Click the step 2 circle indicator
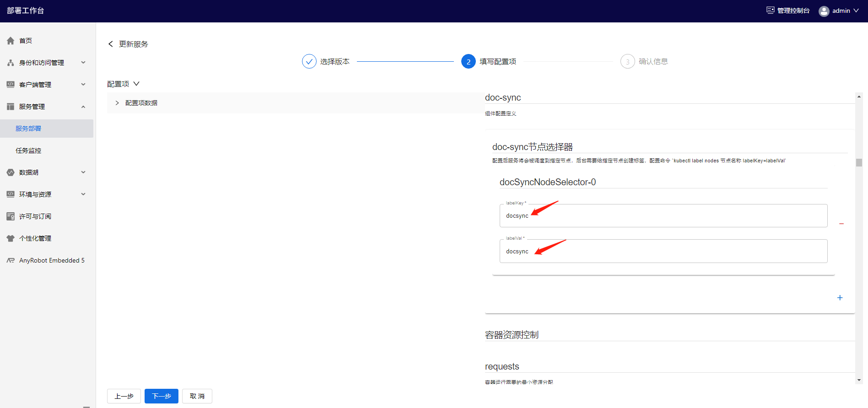This screenshot has width=868, height=408. pyautogui.click(x=469, y=61)
